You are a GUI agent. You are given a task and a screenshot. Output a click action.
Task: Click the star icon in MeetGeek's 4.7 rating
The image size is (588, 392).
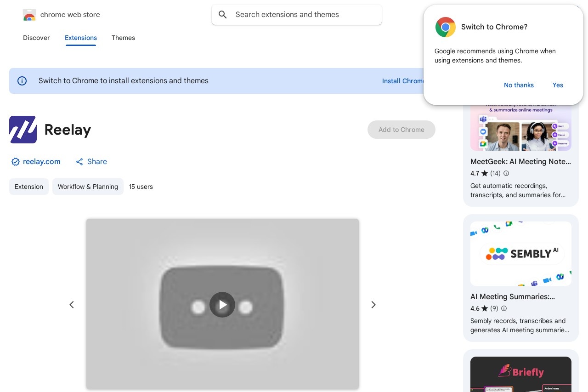pos(485,173)
